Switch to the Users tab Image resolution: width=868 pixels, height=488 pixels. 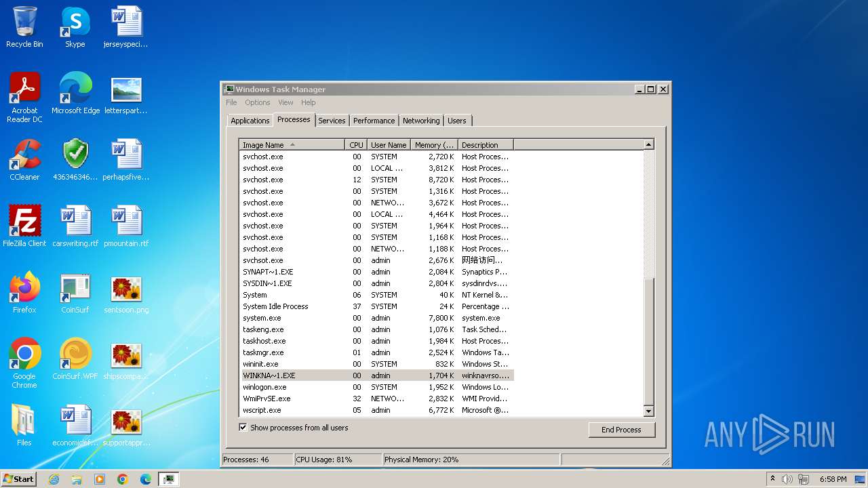457,121
